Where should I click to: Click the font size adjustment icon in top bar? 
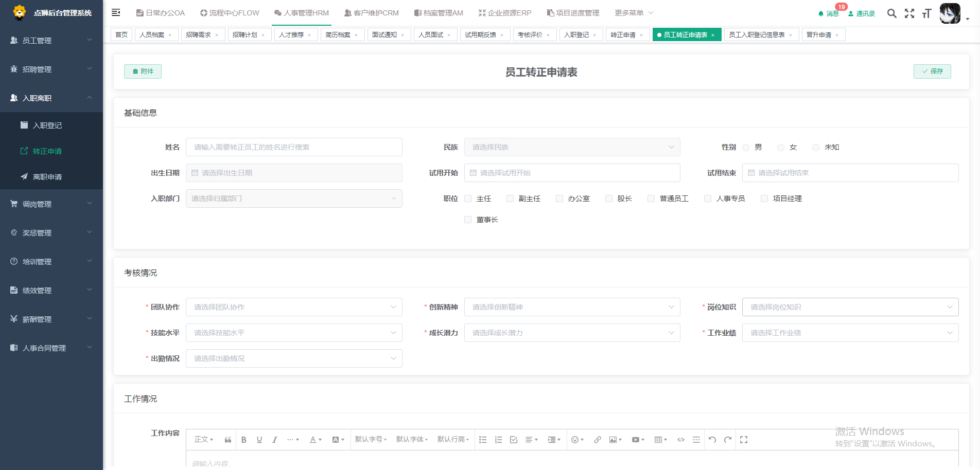[x=927, y=13]
